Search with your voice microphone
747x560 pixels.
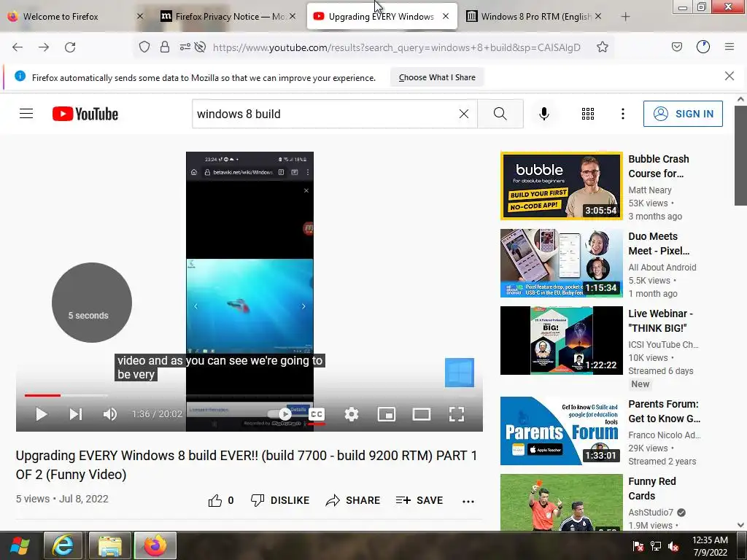pos(544,114)
